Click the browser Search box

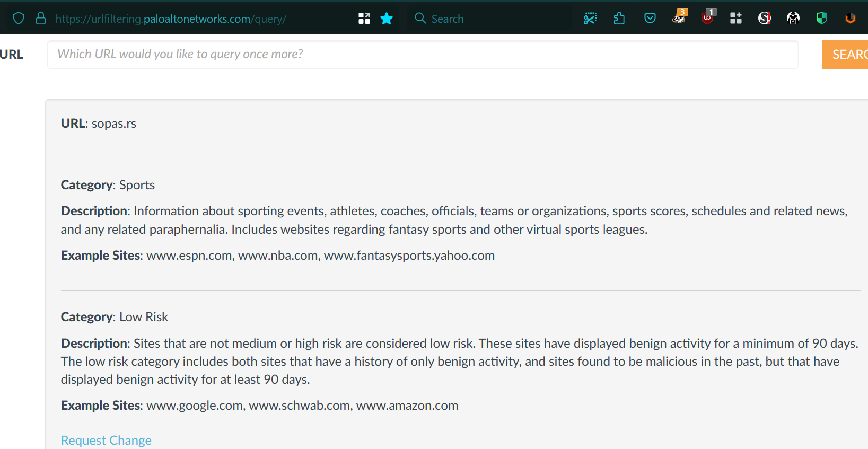[488, 19]
